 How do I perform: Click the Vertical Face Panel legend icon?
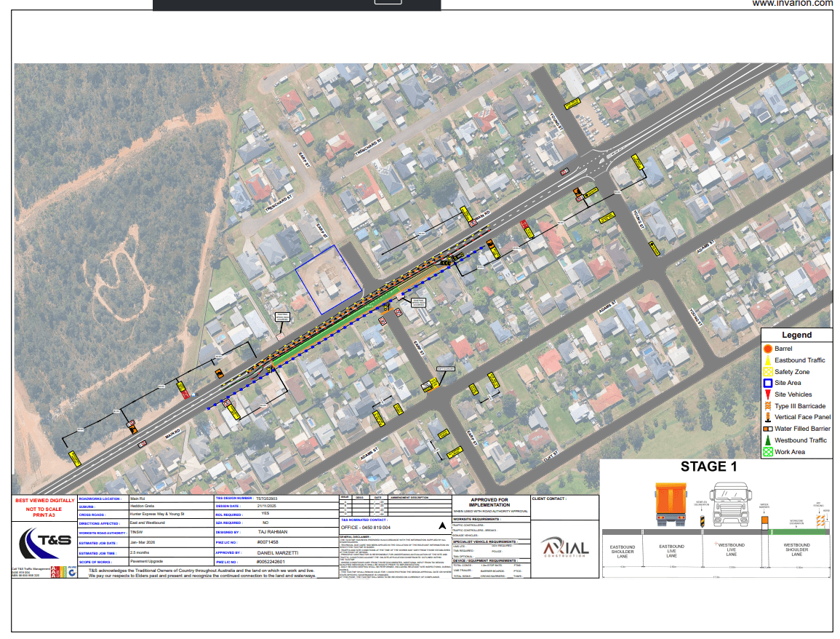[767, 417]
